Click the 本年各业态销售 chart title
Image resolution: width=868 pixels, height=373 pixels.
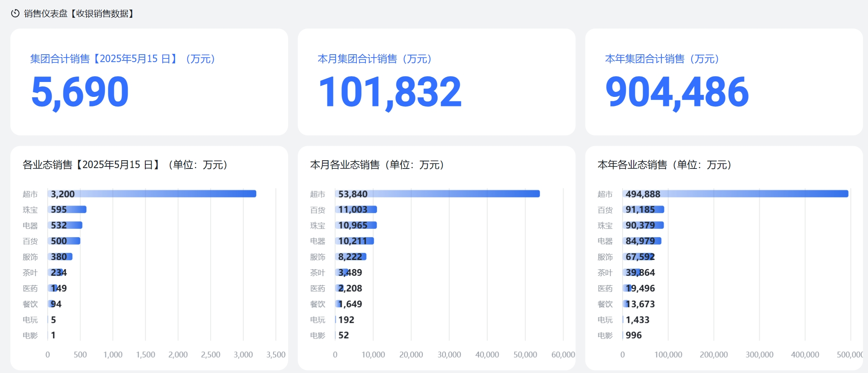click(x=665, y=165)
